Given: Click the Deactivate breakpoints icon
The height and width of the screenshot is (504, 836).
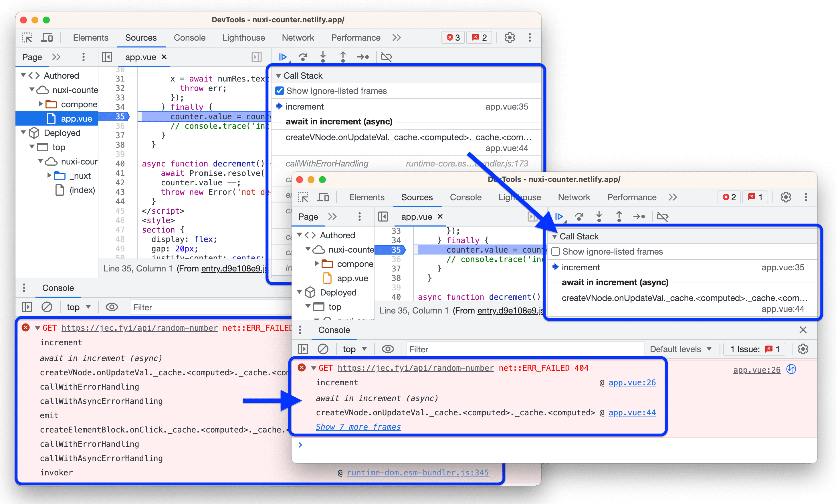Looking at the screenshot, I should (x=386, y=55).
